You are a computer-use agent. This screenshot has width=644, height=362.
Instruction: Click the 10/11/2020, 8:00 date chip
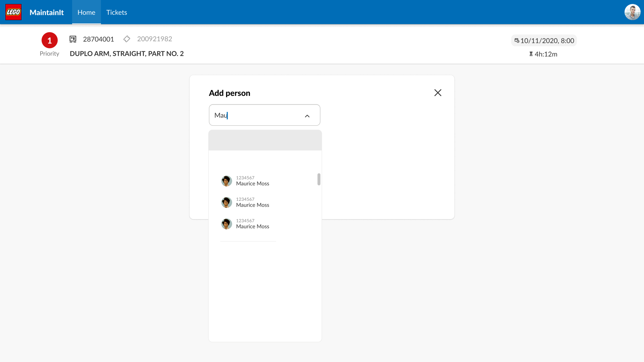544,40
